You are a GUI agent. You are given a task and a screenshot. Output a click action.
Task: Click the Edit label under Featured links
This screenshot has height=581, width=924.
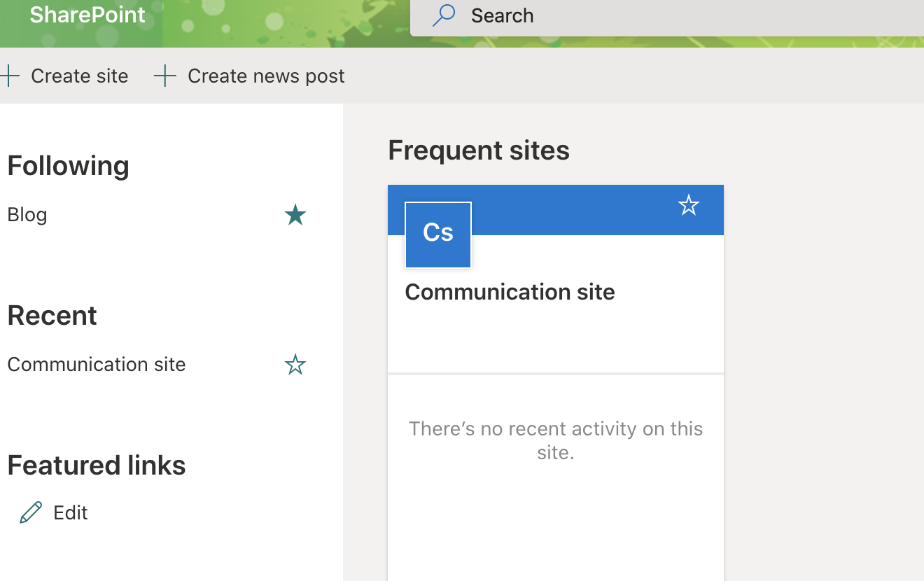click(x=71, y=512)
